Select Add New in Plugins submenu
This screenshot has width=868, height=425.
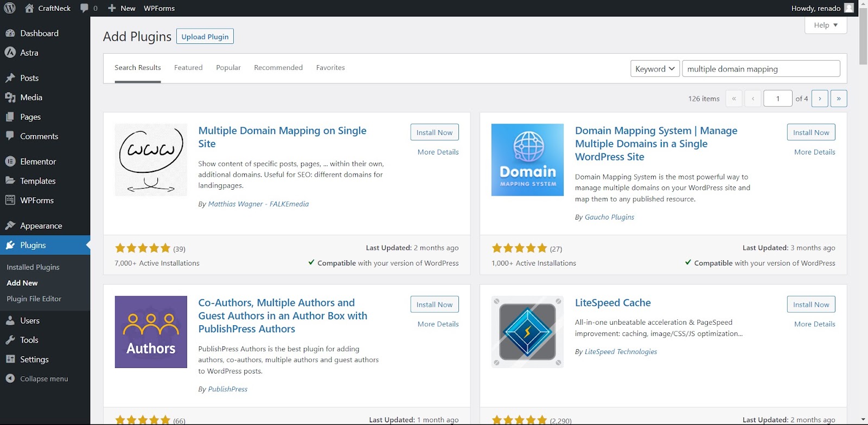(22, 283)
